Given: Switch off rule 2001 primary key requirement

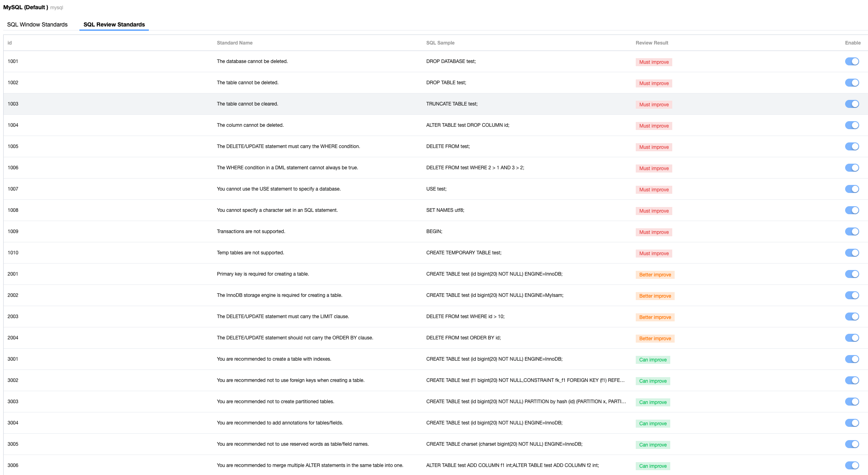Looking at the screenshot, I should pos(852,274).
